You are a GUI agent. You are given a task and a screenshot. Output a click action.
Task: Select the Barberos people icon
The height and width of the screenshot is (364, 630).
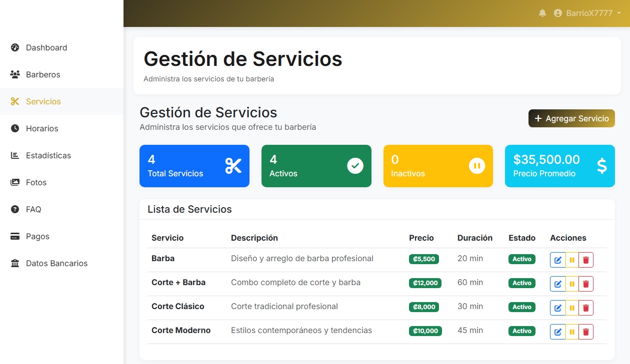(14, 74)
